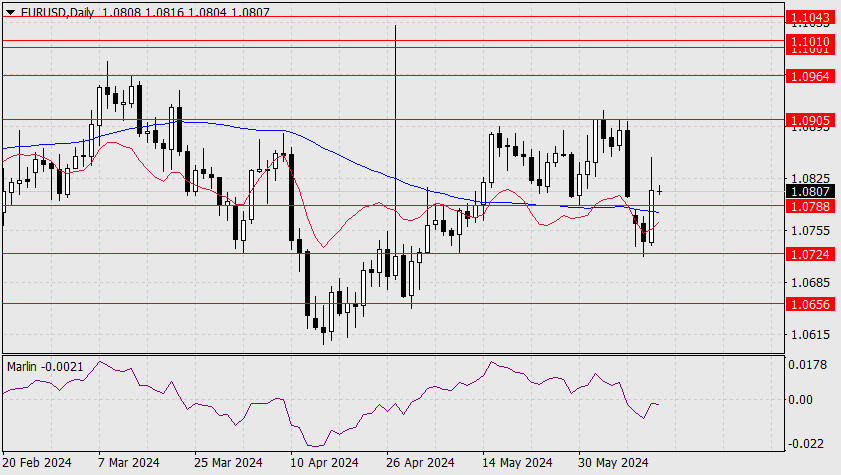
Task: Click the 20 Feb 2024 date label
Action: click(37, 462)
